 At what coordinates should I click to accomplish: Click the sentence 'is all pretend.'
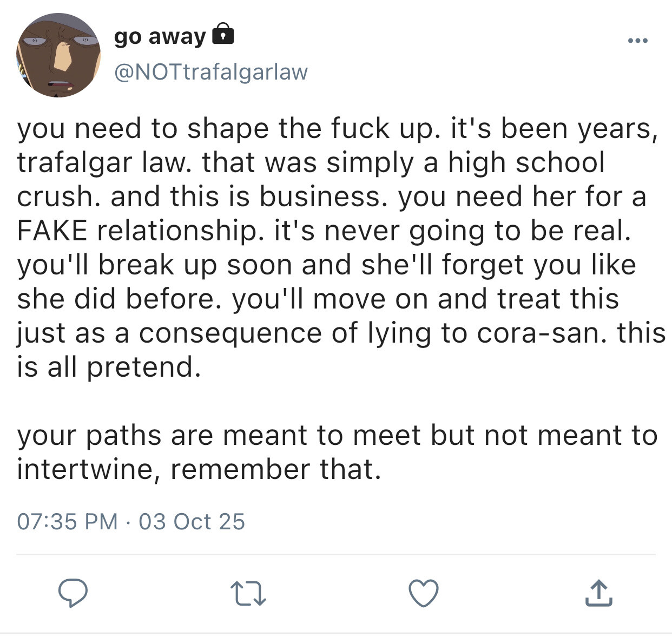click(108, 367)
